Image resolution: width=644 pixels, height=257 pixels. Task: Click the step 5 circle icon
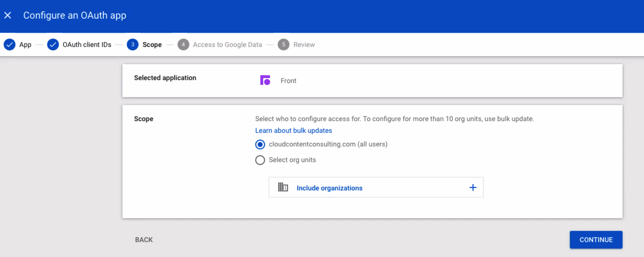coord(284,44)
